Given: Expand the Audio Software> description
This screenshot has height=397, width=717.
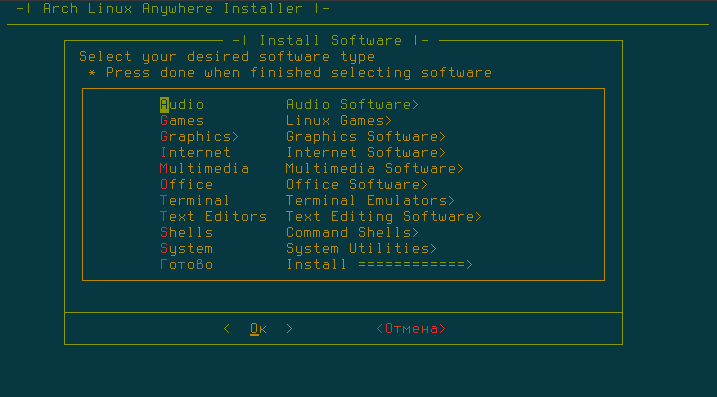Looking at the screenshot, I should tap(353, 105).
